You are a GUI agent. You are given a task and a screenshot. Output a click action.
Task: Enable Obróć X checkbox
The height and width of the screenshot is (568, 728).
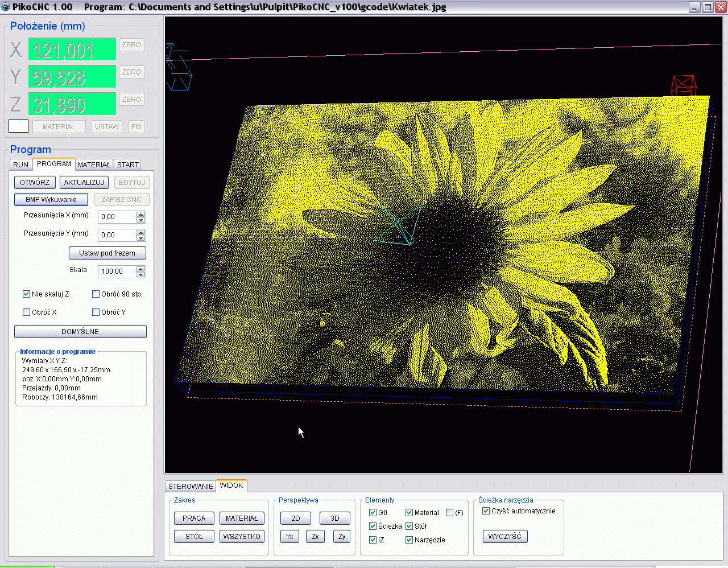(26, 312)
